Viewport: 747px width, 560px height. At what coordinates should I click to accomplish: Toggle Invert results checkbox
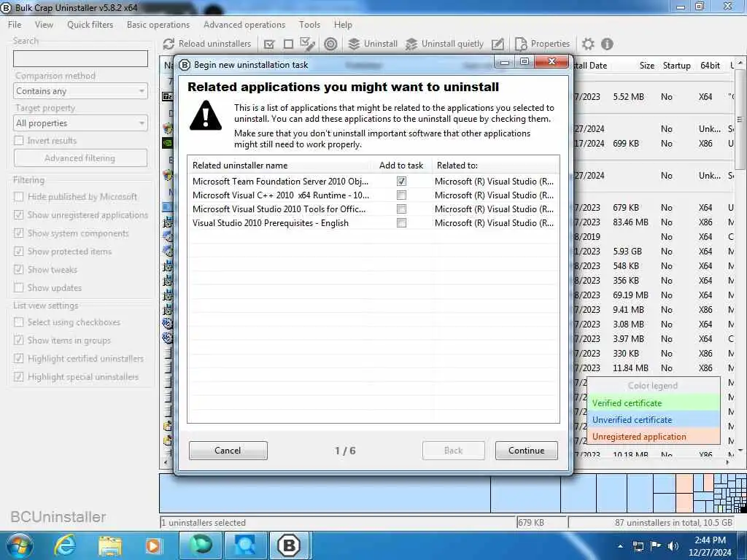19,141
